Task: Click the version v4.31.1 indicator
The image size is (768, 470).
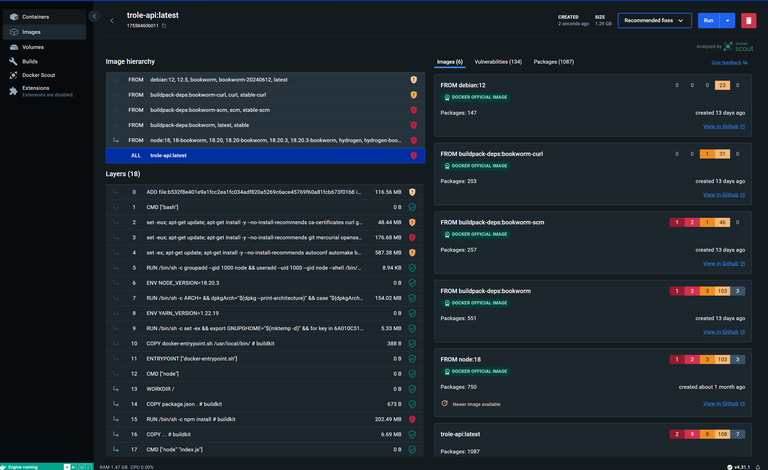Action: click(739, 467)
